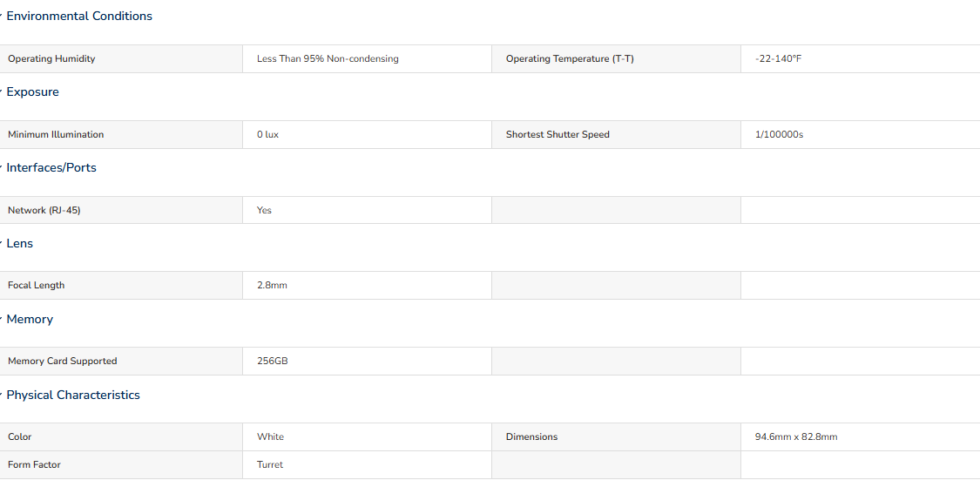Click the Operating Humidity label cell

pos(121,58)
